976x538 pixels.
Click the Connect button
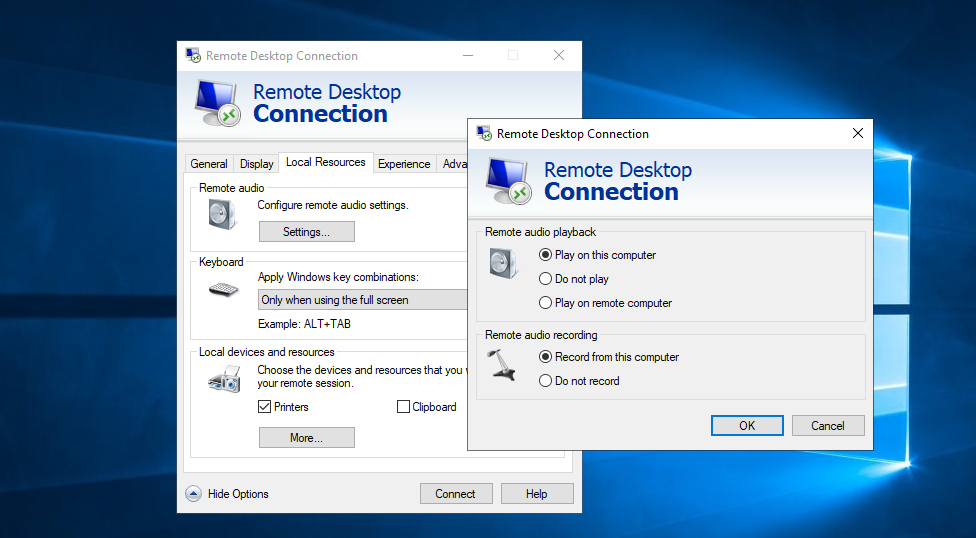click(x=456, y=494)
